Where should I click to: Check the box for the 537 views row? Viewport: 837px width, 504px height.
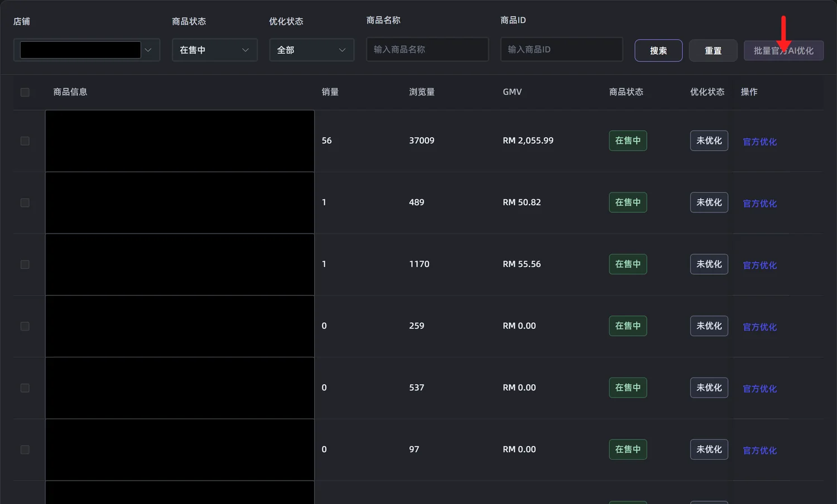point(25,388)
